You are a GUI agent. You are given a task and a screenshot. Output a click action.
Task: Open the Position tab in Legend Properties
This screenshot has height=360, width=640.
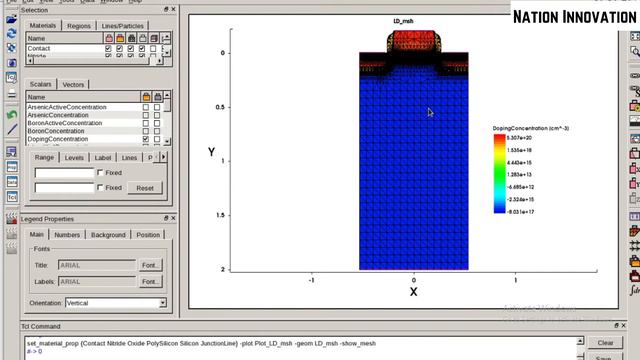[x=148, y=235]
